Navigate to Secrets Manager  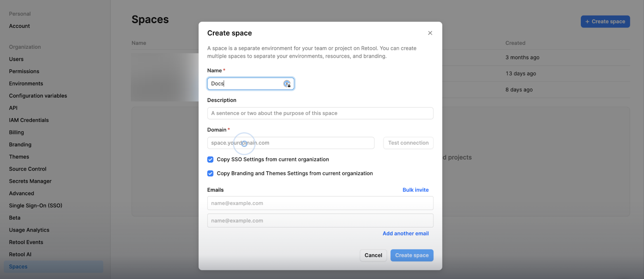(x=30, y=181)
